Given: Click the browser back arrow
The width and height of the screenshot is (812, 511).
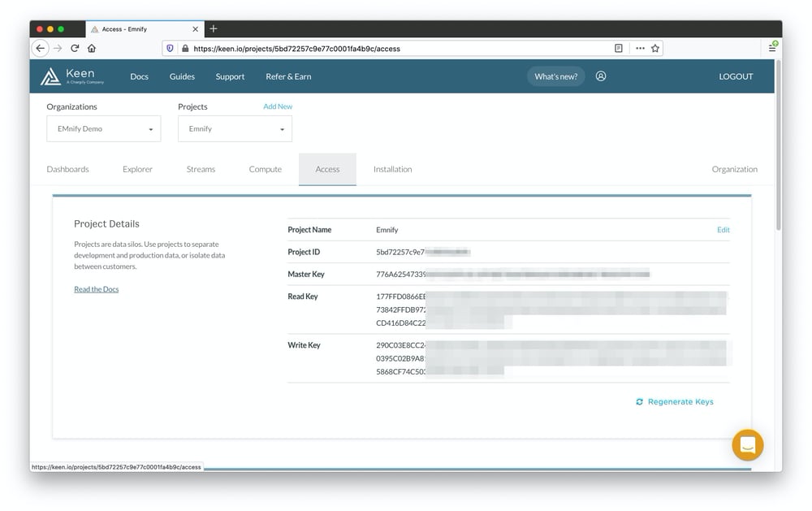Looking at the screenshot, I should (41, 48).
